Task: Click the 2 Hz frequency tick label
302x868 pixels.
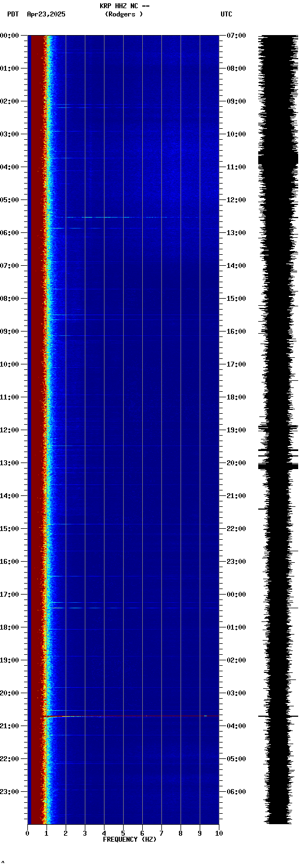Action: pos(66,833)
